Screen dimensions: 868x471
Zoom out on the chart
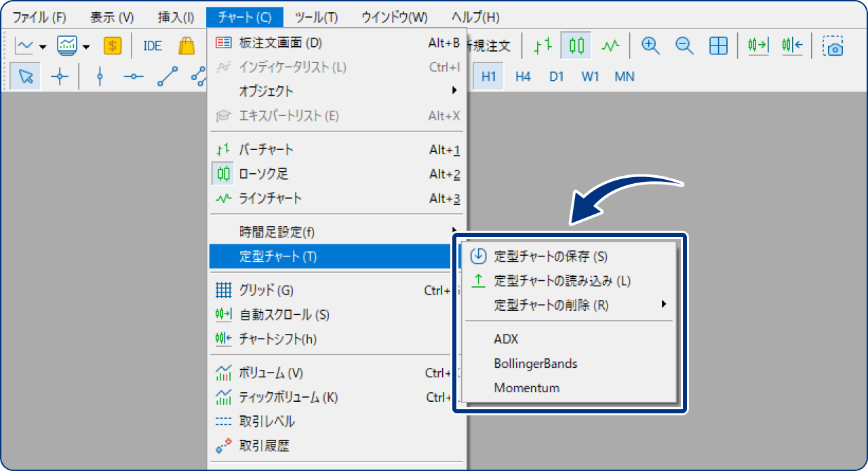coord(684,46)
